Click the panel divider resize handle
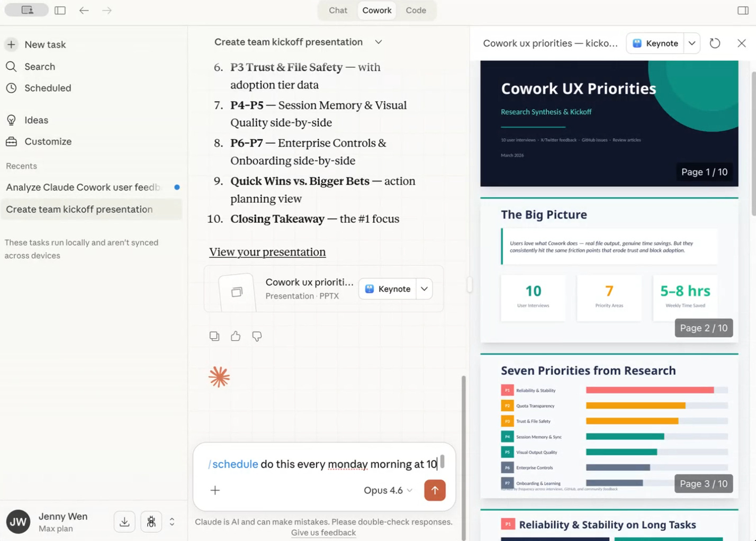756x541 pixels. (470, 285)
